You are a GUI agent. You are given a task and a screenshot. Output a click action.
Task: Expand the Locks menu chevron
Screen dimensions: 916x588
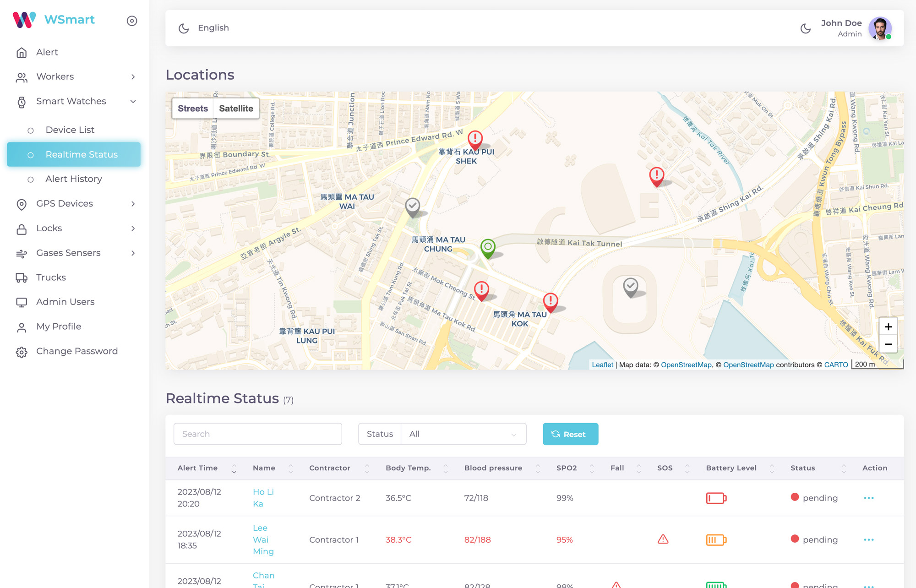pyautogui.click(x=133, y=229)
